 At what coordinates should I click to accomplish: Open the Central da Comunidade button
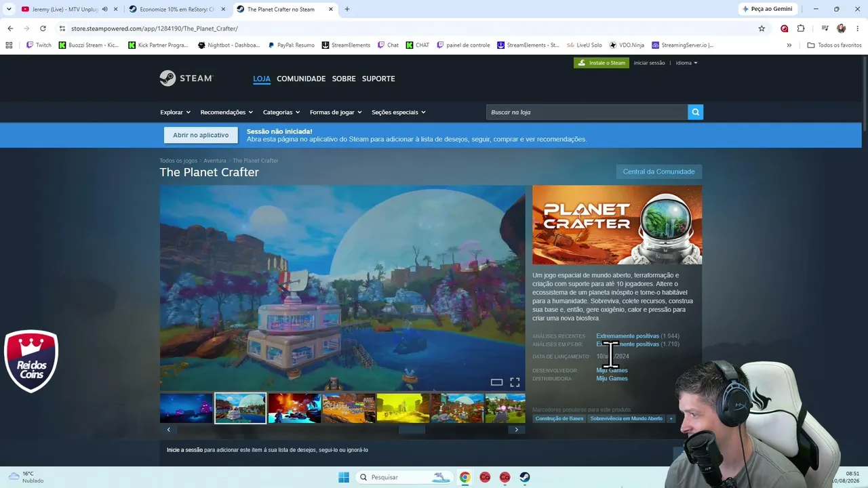pyautogui.click(x=658, y=171)
